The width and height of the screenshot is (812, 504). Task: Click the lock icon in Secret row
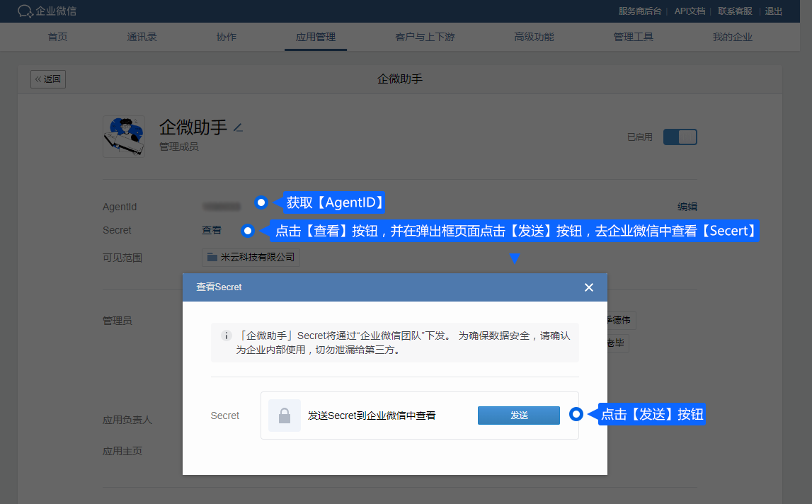click(284, 416)
